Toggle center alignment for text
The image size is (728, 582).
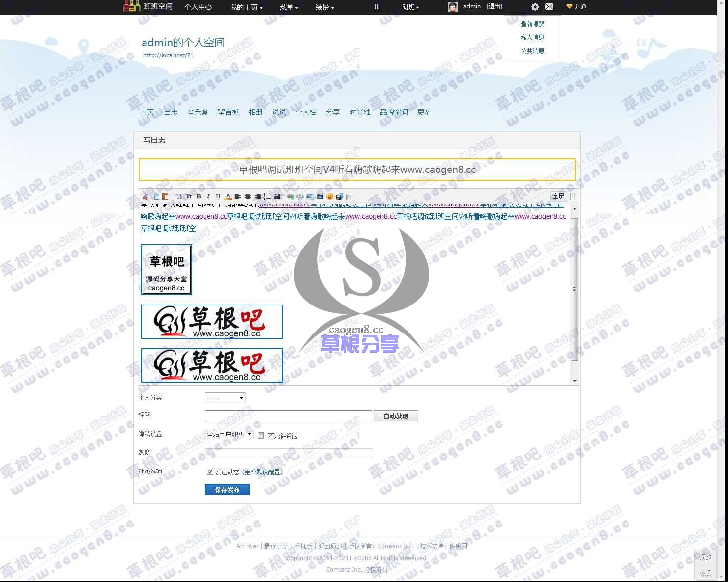(248, 196)
